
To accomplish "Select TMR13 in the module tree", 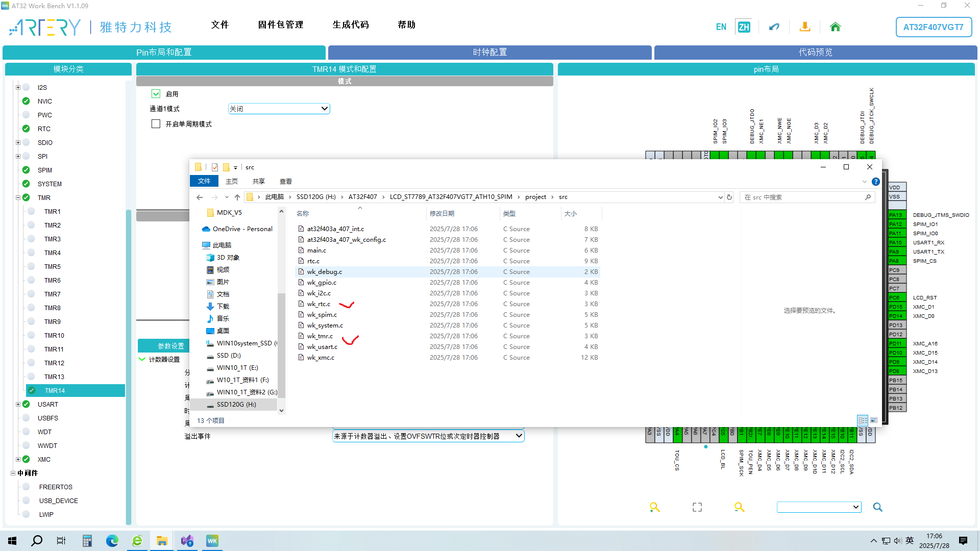I will (54, 377).
